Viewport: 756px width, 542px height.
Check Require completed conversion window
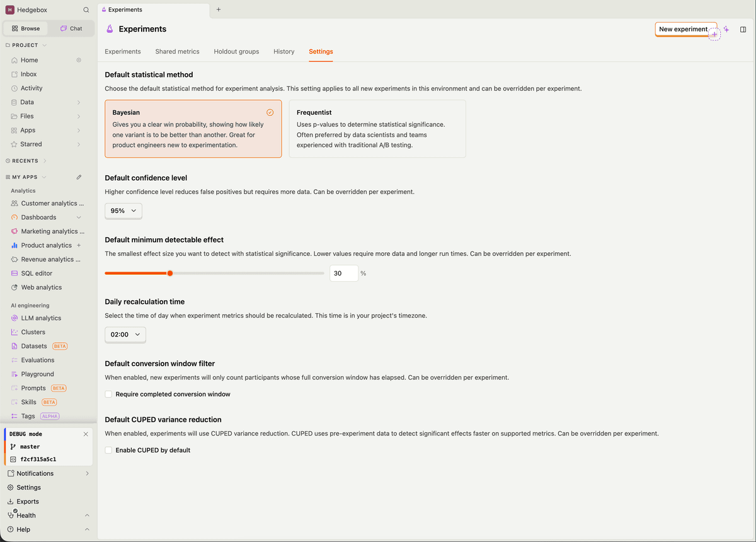tap(108, 395)
